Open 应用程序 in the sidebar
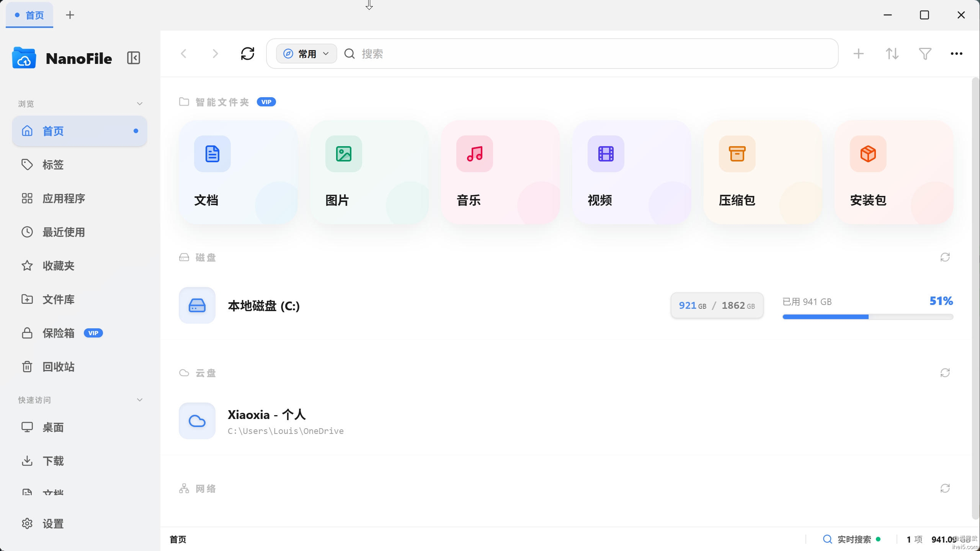 coord(80,198)
